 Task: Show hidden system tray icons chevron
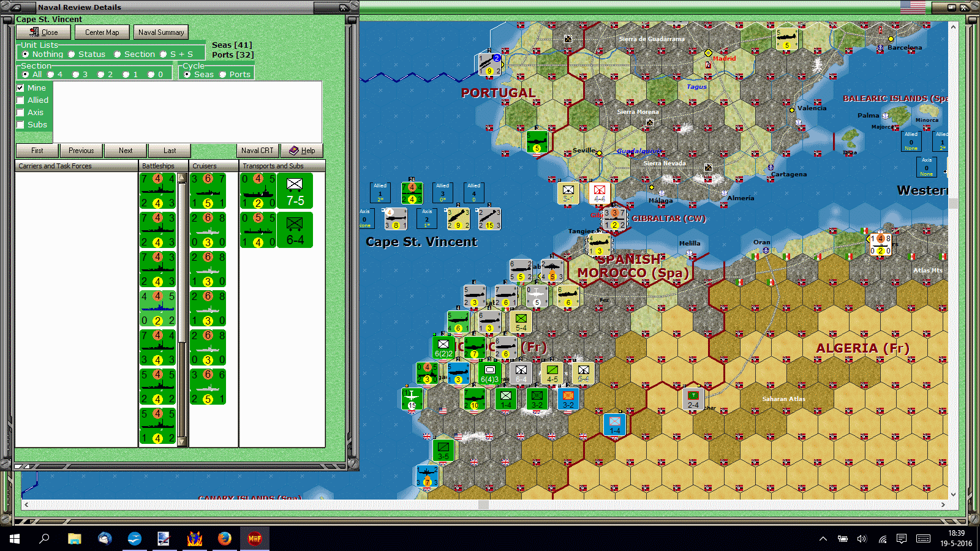823,539
